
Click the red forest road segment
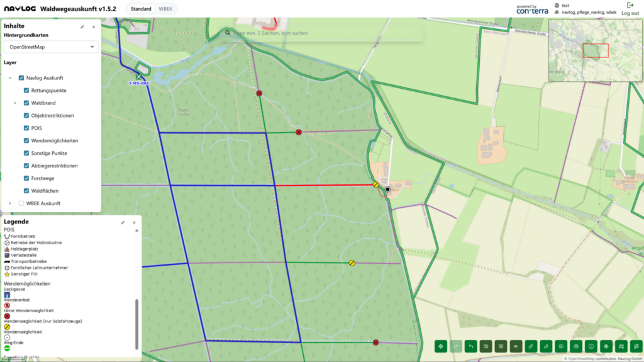[x=325, y=186]
